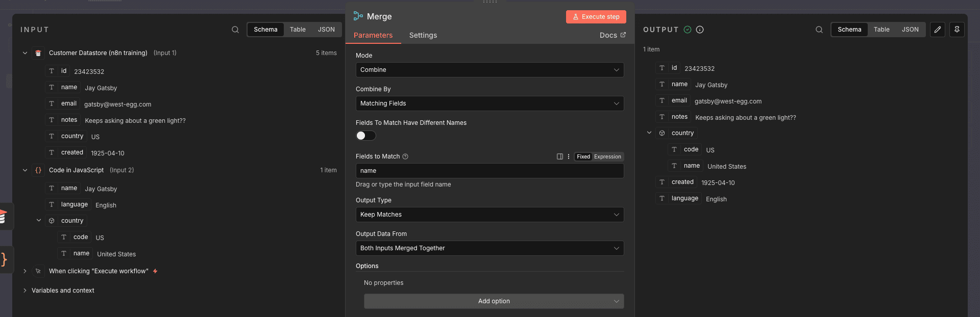
Task: Collapse the country object in input
Action: point(39,221)
